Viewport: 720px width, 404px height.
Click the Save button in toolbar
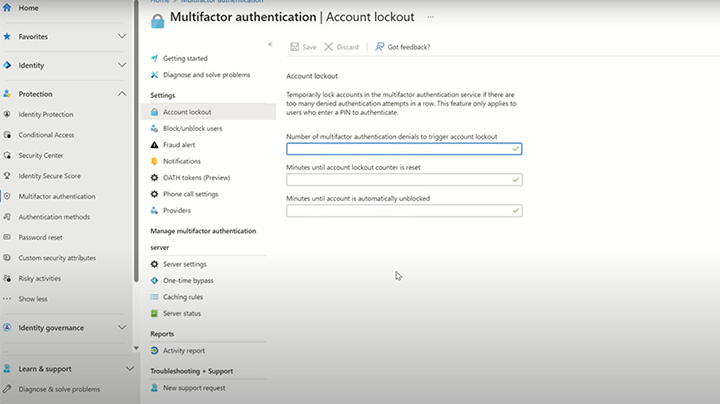[303, 47]
